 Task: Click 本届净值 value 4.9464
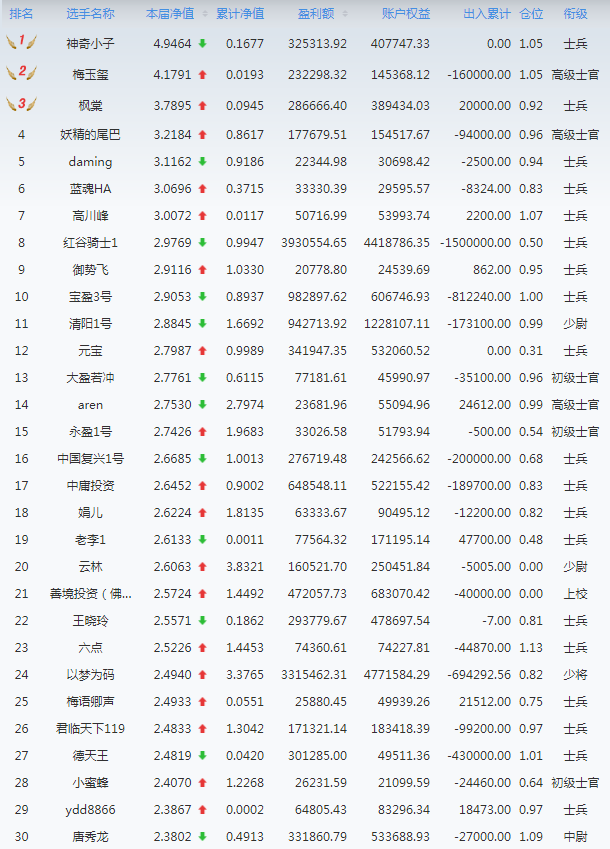point(172,43)
